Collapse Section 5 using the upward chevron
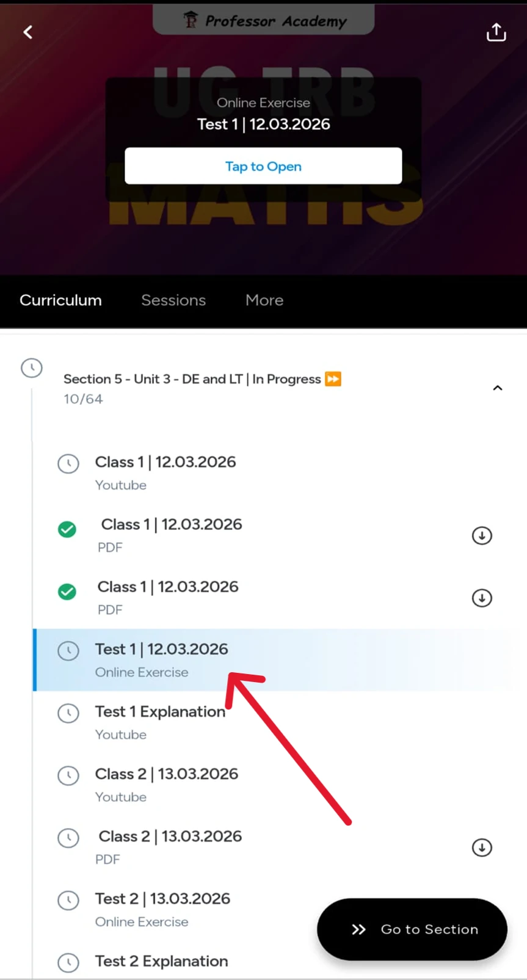The image size is (527, 980). coord(498,388)
